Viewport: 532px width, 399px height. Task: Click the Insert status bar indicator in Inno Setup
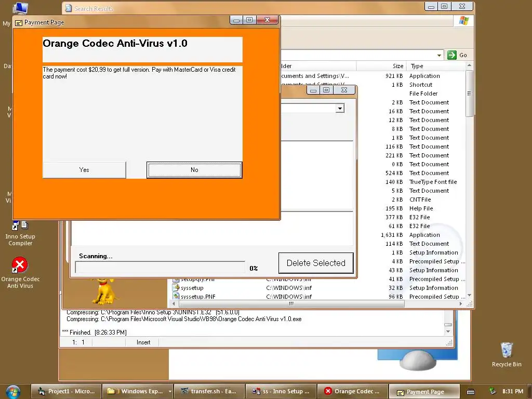pyautogui.click(x=143, y=342)
